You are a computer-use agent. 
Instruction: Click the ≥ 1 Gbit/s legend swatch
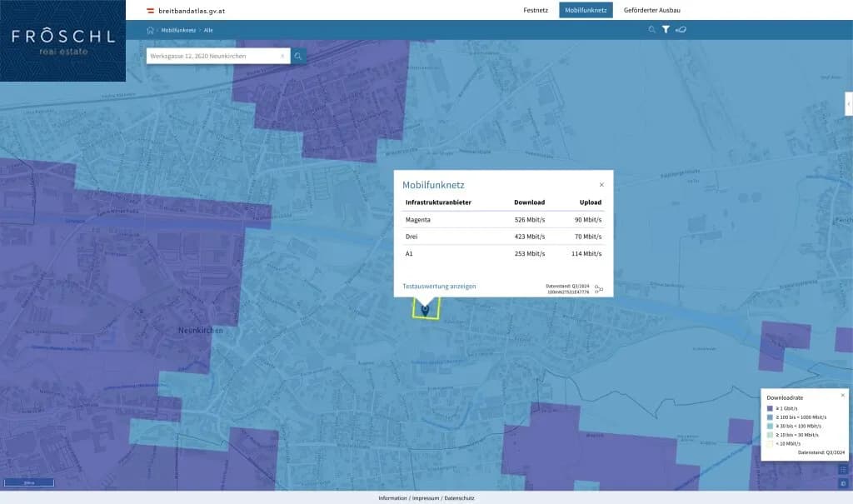[770, 408]
